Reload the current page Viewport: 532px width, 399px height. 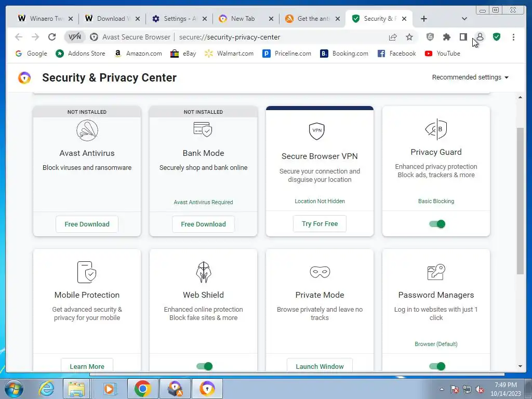(52, 37)
